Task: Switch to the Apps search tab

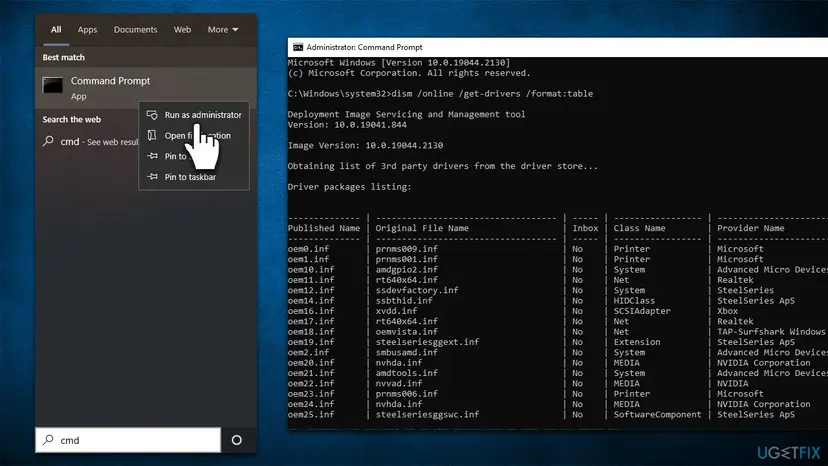Action: point(87,30)
